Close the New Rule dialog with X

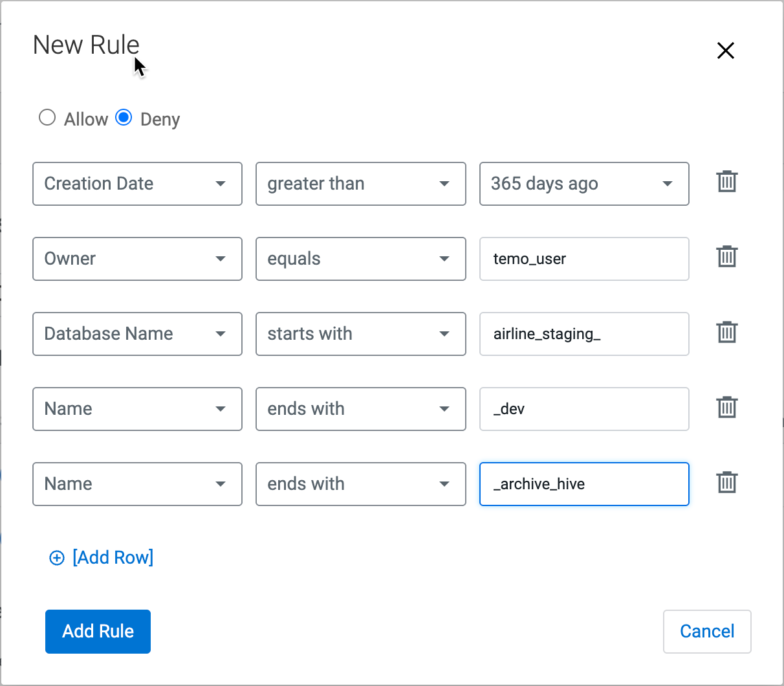coord(725,50)
